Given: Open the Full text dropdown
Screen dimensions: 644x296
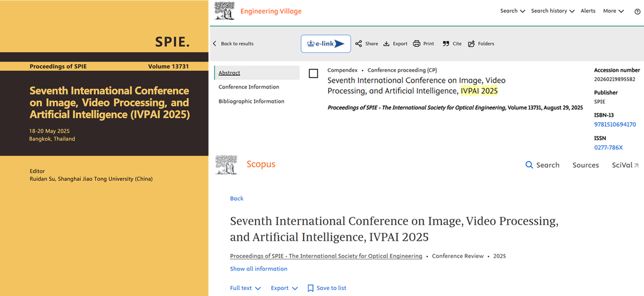Looking at the screenshot, I should click(x=245, y=288).
